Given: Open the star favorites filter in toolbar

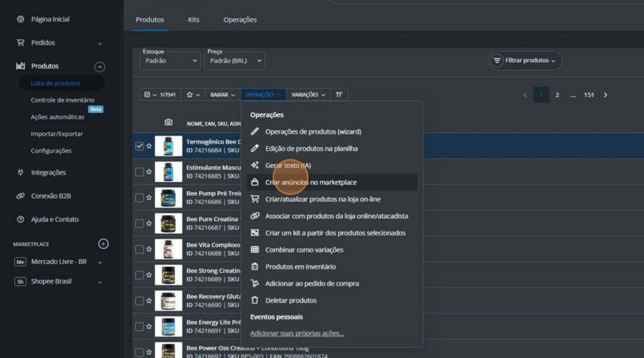Looking at the screenshot, I should pos(193,95).
